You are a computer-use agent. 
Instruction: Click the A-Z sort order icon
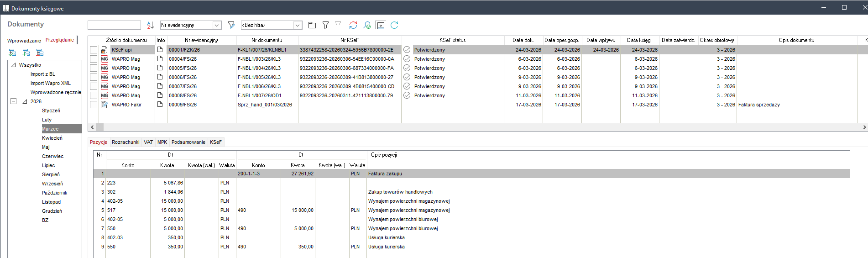(150, 25)
